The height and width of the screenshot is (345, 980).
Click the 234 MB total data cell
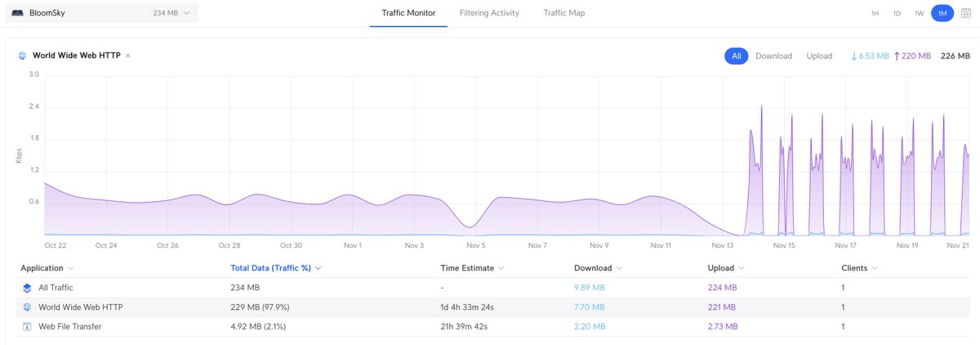[245, 288]
